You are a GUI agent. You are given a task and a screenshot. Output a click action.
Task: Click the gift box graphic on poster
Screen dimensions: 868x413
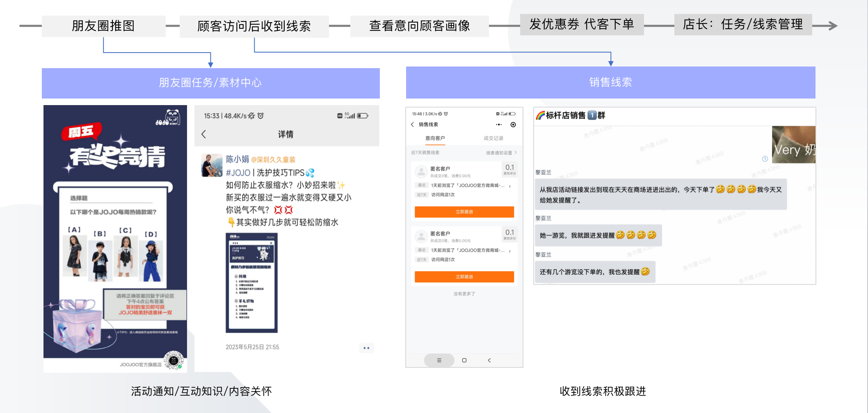(78, 326)
